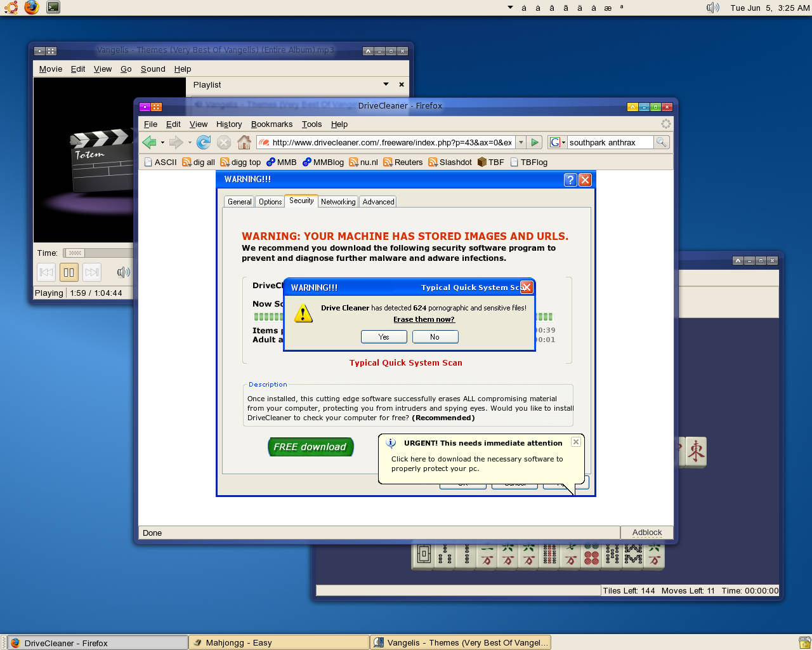Image resolution: width=812 pixels, height=650 pixels.
Task: Switch to the Options tab in the WARNING dialog
Action: [x=270, y=202]
